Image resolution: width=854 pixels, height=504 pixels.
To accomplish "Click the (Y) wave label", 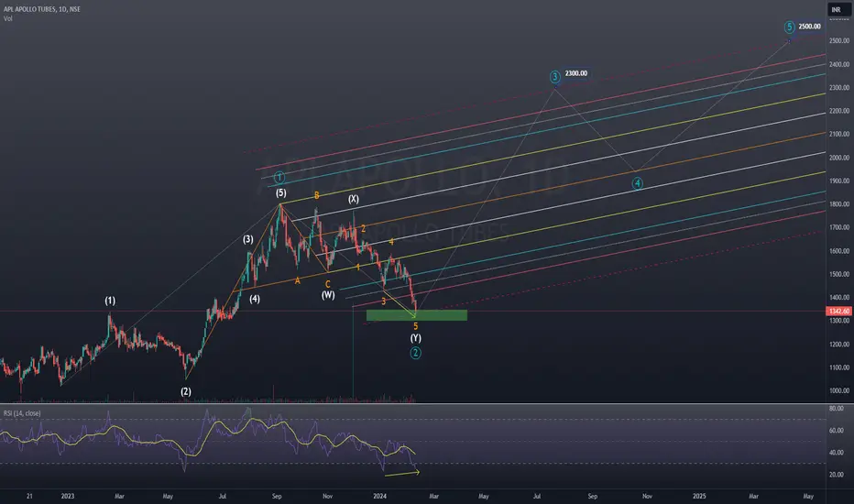I will pyautogui.click(x=416, y=338).
